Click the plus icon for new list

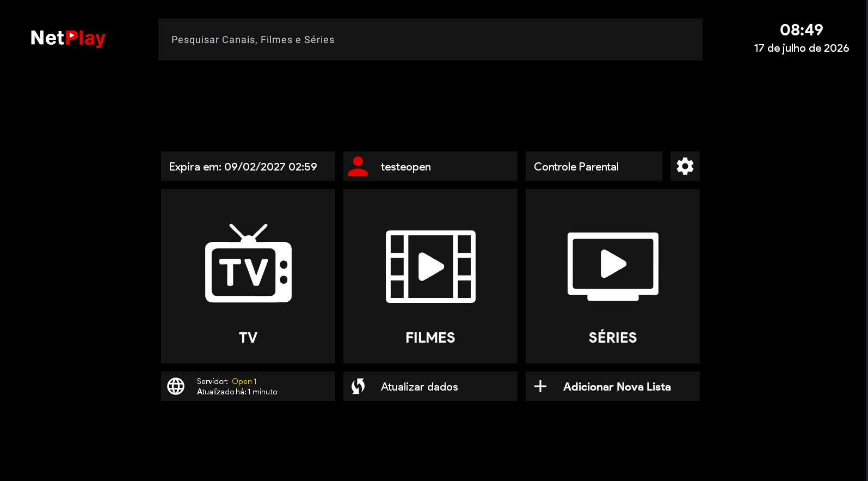click(540, 386)
